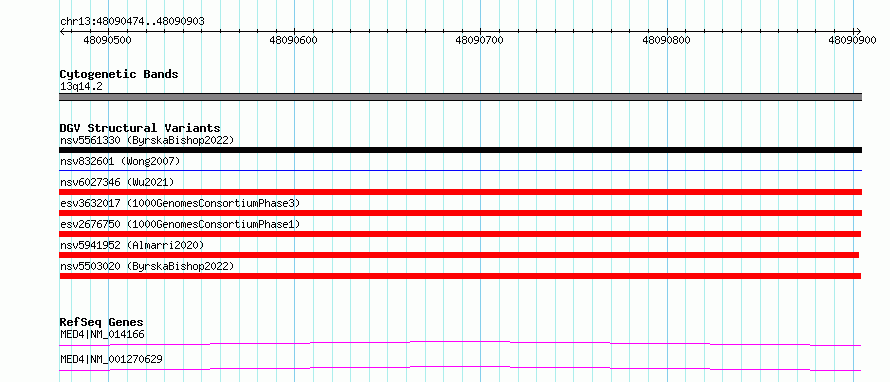
Task: Select the DGV Structural Variants heading
Action: [140, 128]
